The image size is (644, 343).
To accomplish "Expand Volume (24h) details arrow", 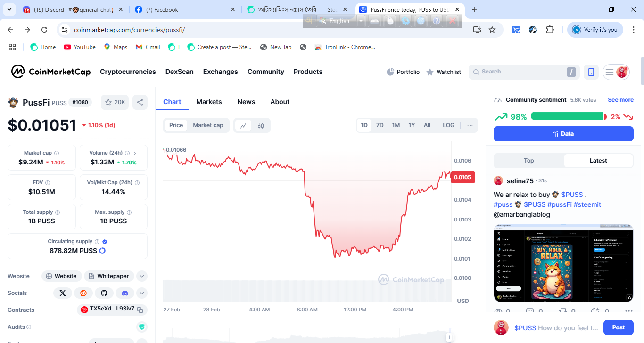I will pos(135,153).
